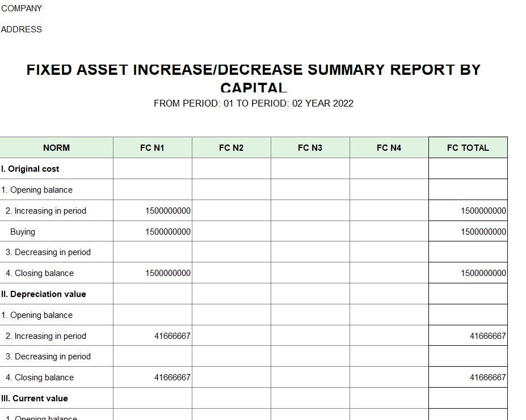
Task: Click the FC N4 column header
Action: point(389,148)
